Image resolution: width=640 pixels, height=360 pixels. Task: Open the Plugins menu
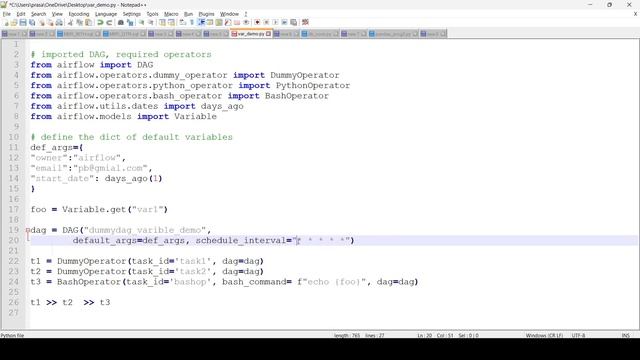point(206,14)
